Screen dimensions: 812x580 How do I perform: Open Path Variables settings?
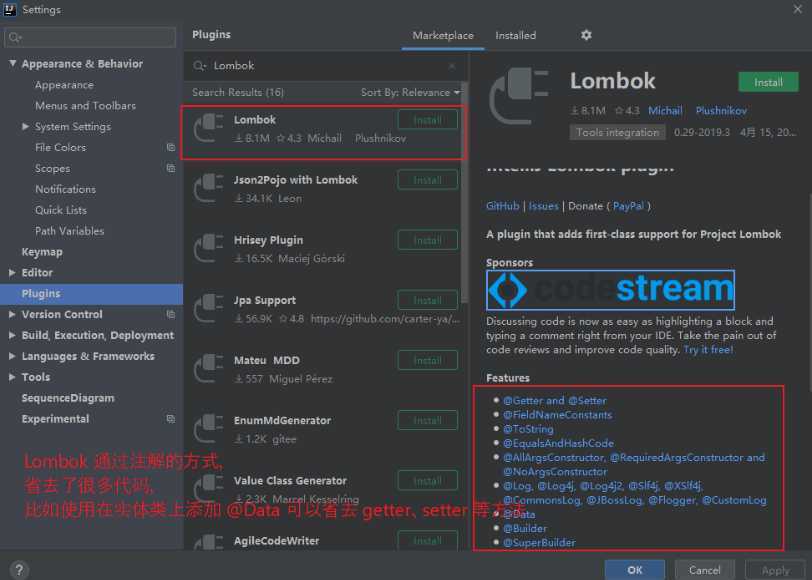pos(69,231)
